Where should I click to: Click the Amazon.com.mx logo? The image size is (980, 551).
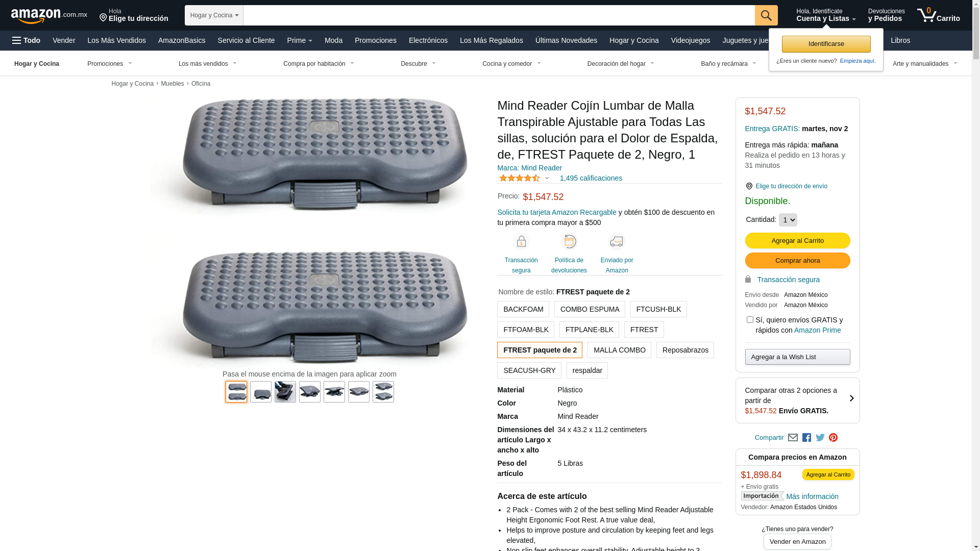(48, 16)
